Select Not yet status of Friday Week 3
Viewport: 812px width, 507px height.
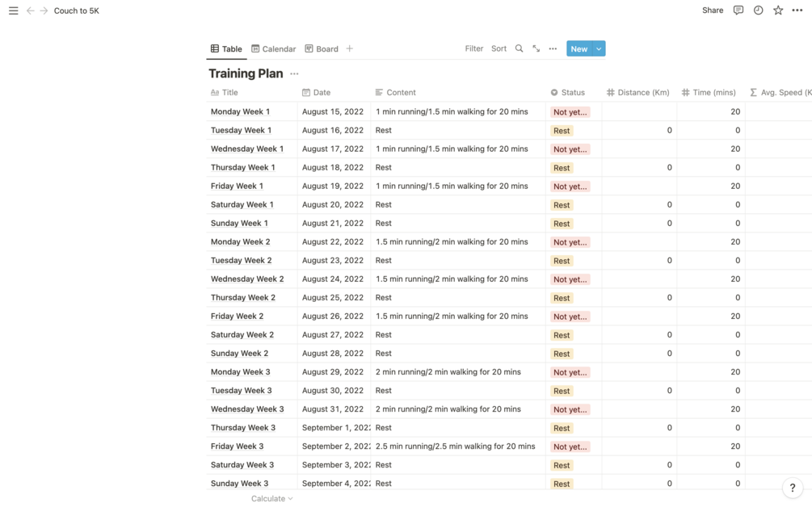(570, 447)
